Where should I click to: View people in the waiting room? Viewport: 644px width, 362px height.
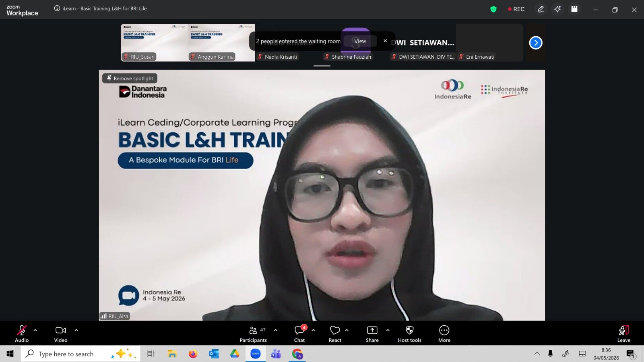tap(360, 41)
